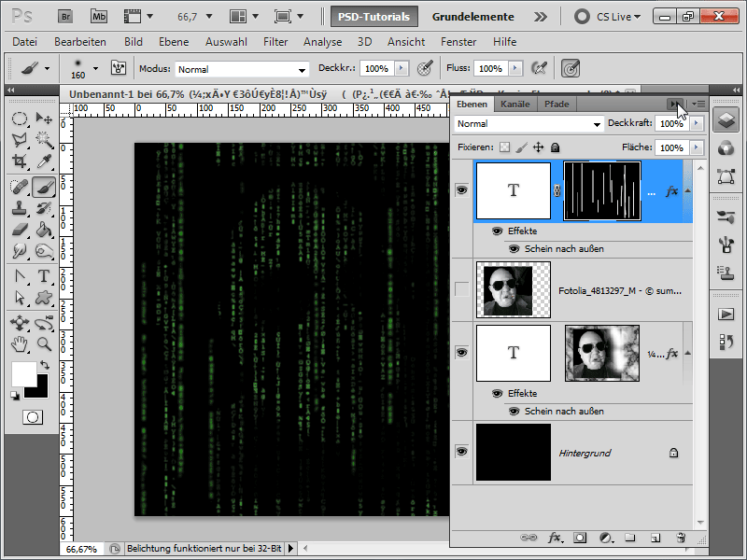Viewport: 747px width, 560px height.
Task: Show more workspaces chevron
Action: pyautogui.click(x=541, y=17)
